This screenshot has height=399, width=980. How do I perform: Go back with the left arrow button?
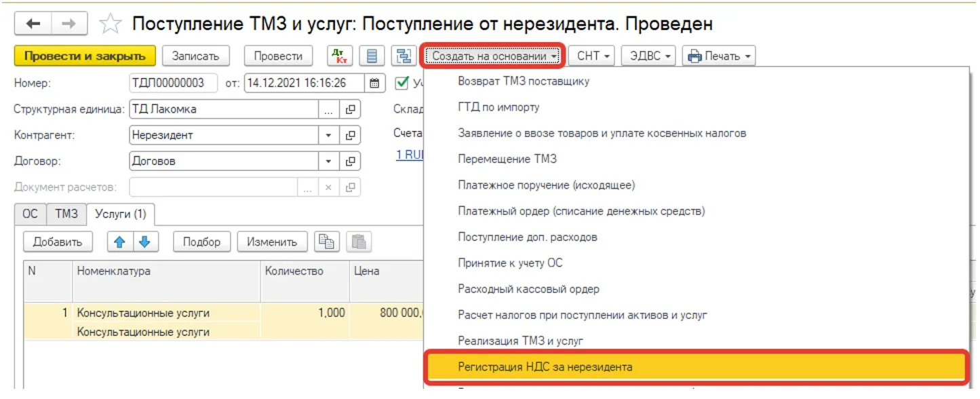(33, 24)
